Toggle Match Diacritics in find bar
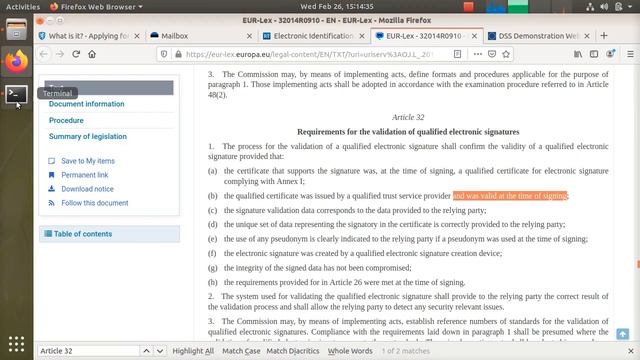The image size is (640, 360). pyautogui.click(x=293, y=351)
